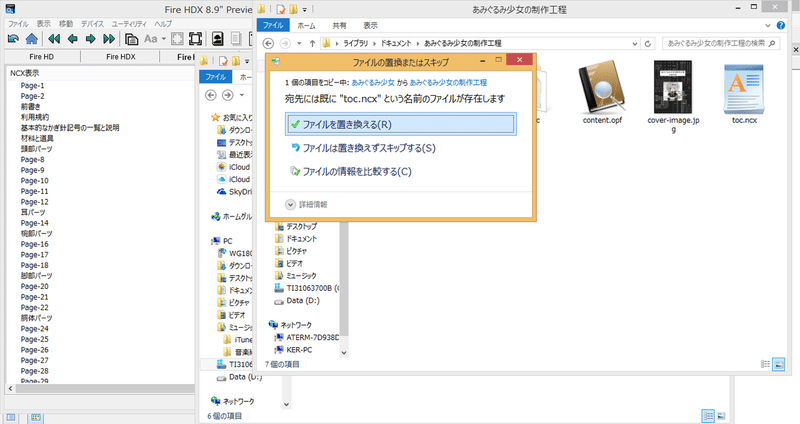
Task: Expand ribbon chevron in front Explorer
Action: click(x=768, y=25)
